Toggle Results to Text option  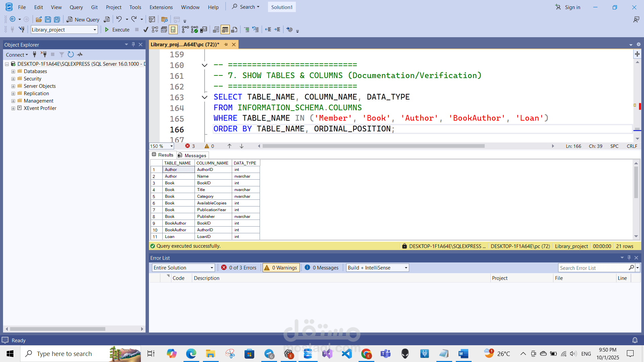[216, 29]
